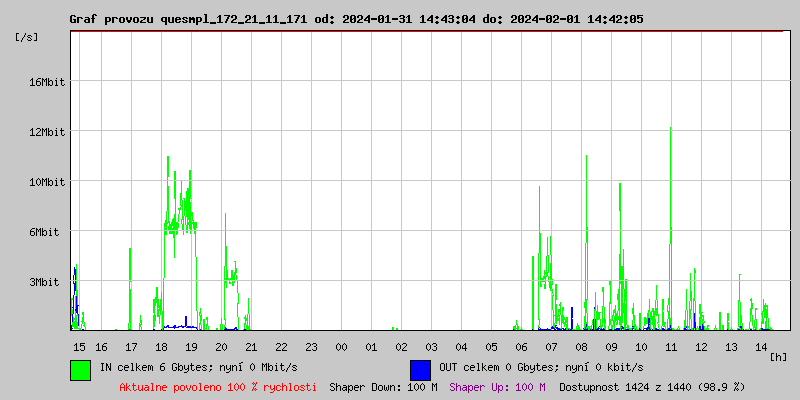Click the purple 'Shaper Up: 100 M' text
Screen dimensions: 800x400
497,386
